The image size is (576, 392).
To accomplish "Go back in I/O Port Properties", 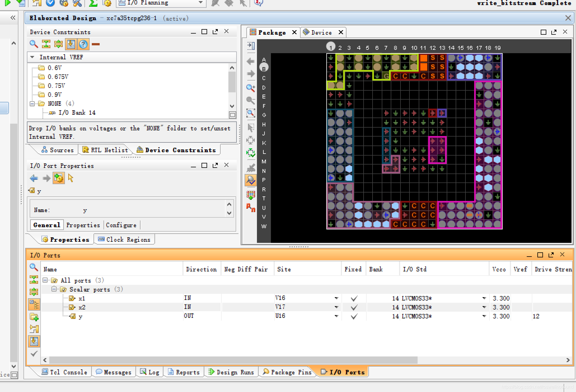I will click(x=34, y=178).
